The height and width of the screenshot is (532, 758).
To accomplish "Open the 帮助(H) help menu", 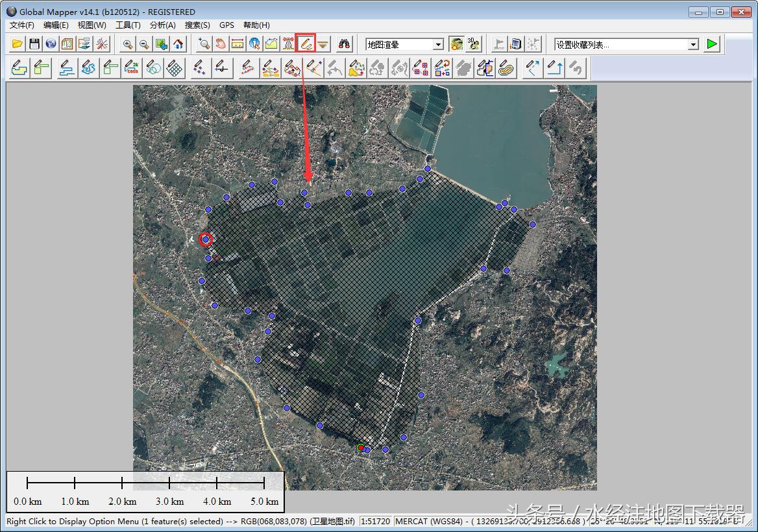I will (256, 25).
